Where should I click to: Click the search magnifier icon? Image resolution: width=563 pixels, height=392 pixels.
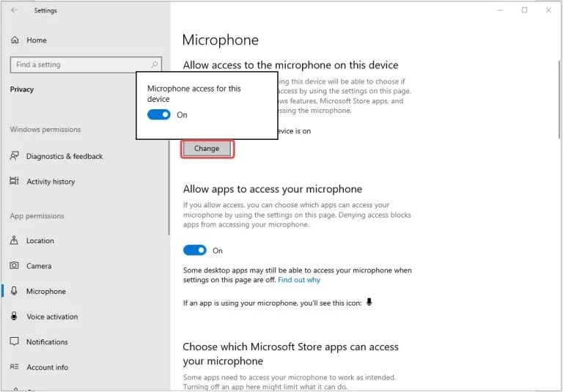point(154,64)
